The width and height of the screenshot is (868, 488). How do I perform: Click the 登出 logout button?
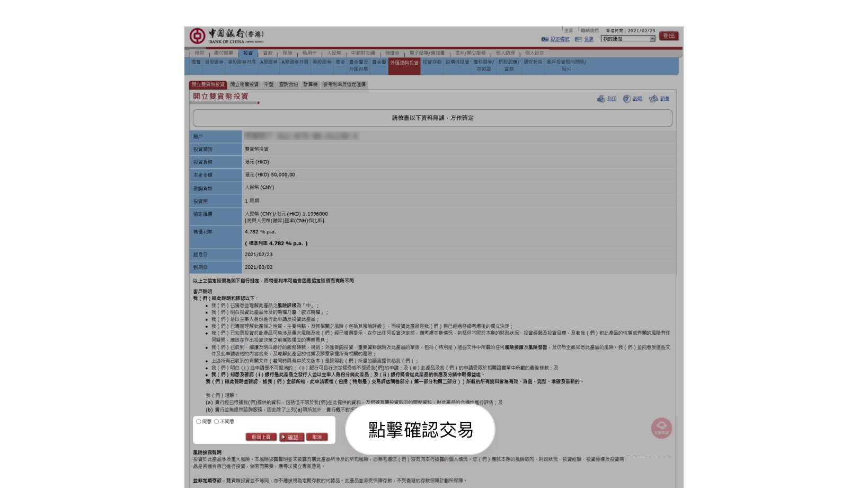coord(669,36)
